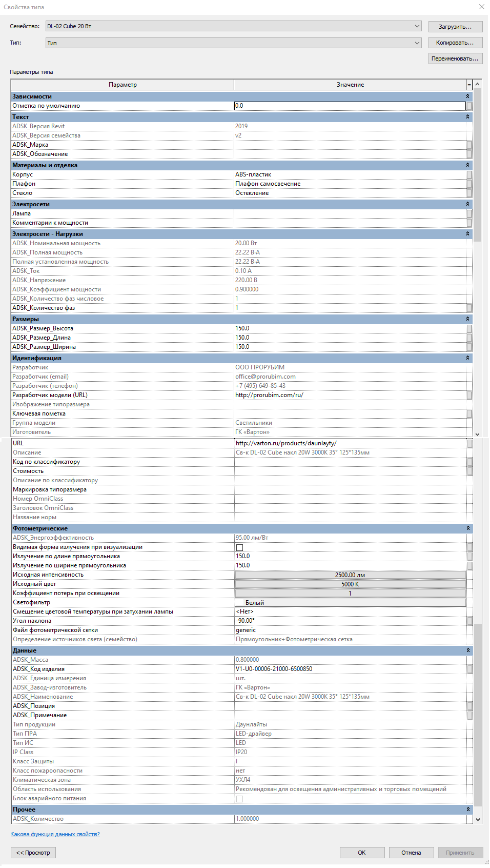Select ADSK_Код изделия value V1-U0-00006-21000-6500850
Viewport: 490px width, 868px height.
[351, 669]
